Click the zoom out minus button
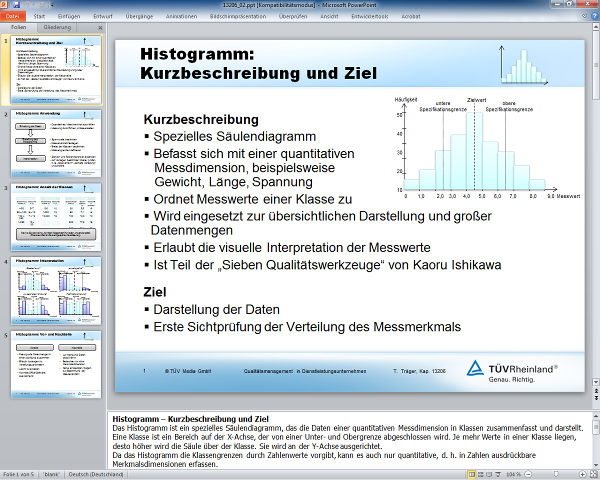The image size is (600, 480). [527, 473]
